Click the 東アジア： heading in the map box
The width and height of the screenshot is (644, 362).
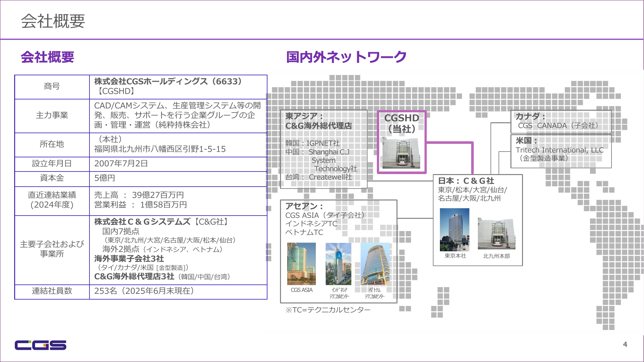tap(304, 116)
